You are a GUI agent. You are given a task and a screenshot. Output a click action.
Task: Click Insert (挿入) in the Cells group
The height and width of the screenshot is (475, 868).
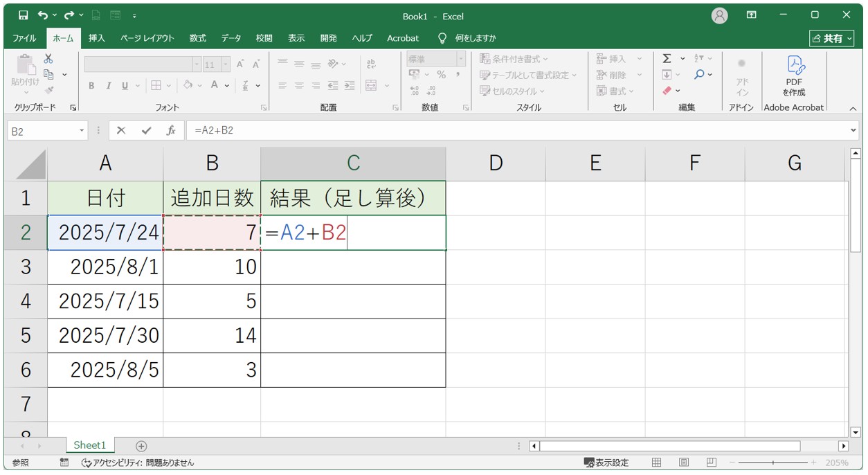619,59
